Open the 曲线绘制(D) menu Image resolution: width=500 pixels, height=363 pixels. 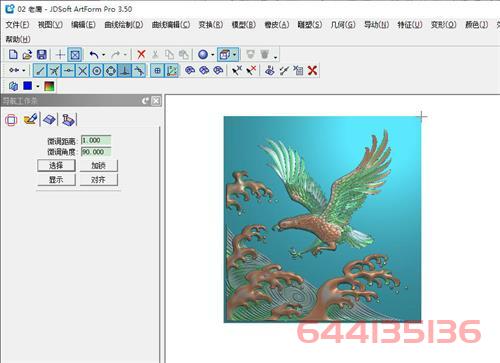124,25
